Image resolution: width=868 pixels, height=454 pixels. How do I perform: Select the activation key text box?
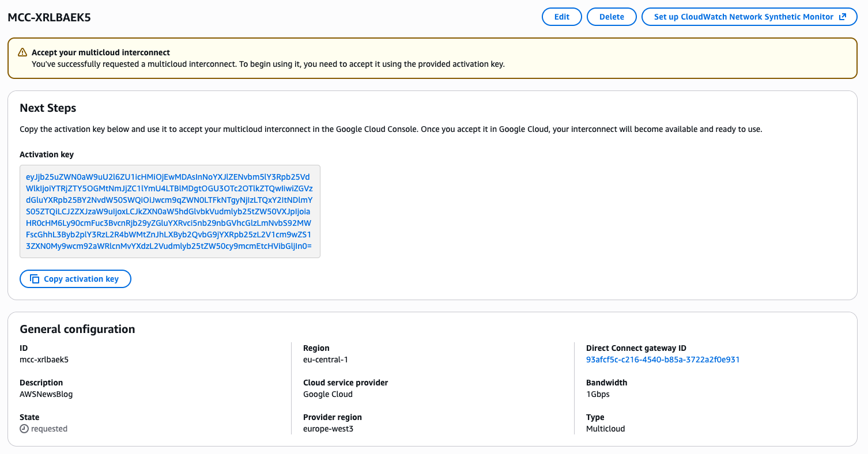pyautogui.click(x=169, y=211)
